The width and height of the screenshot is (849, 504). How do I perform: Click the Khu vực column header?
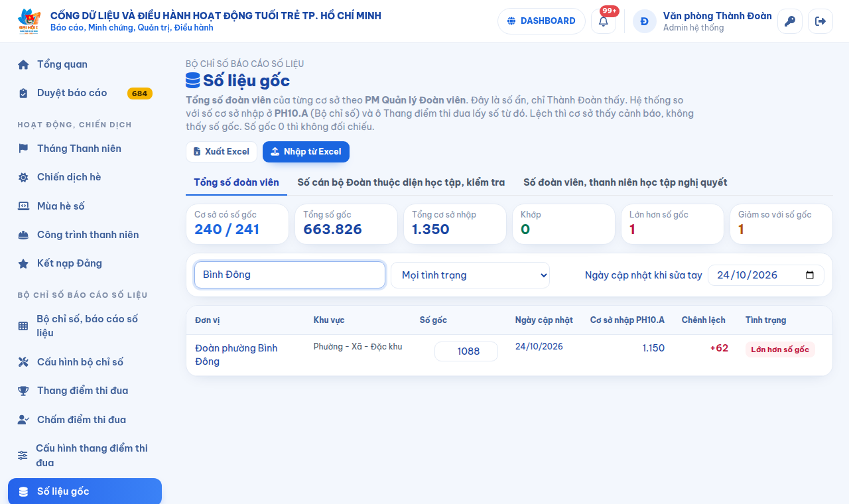coord(329,320)
